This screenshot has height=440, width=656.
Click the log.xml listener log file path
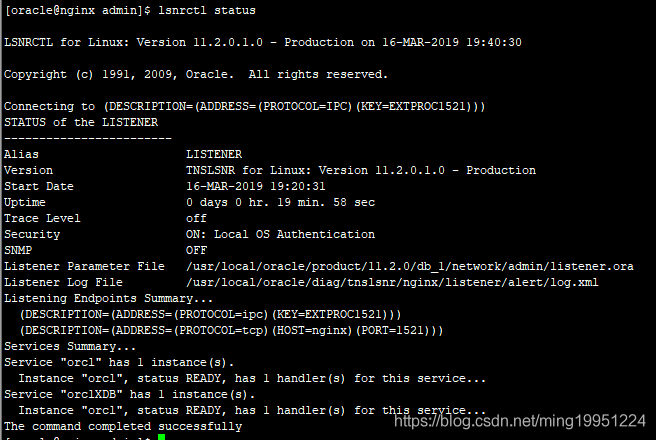pos(392,282)
